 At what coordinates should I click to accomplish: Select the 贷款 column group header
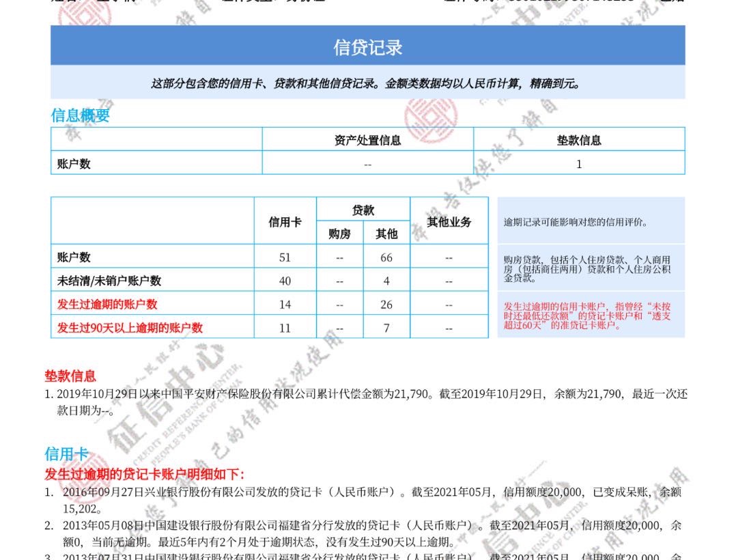[363, 210]
